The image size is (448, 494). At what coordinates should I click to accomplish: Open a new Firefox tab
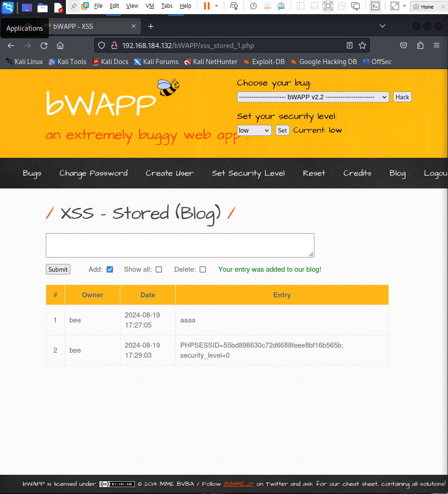151,27
